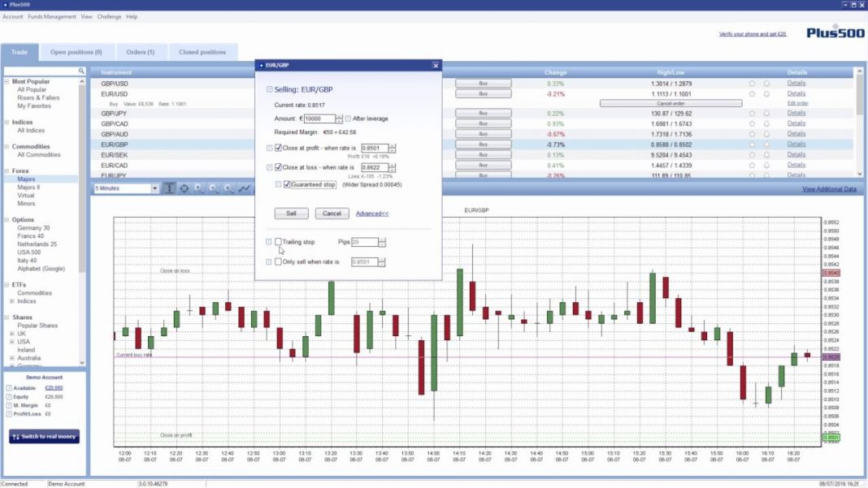Click Switch to real money button
This screenshot has width=868, height=488.
(44, 437)
